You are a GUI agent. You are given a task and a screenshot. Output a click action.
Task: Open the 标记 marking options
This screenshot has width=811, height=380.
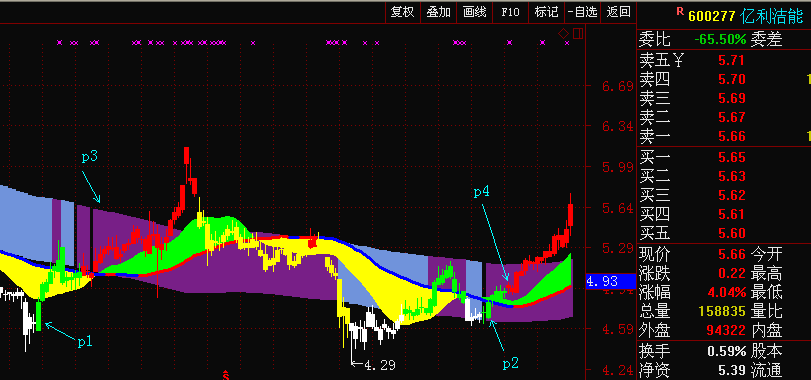[546, 12]
